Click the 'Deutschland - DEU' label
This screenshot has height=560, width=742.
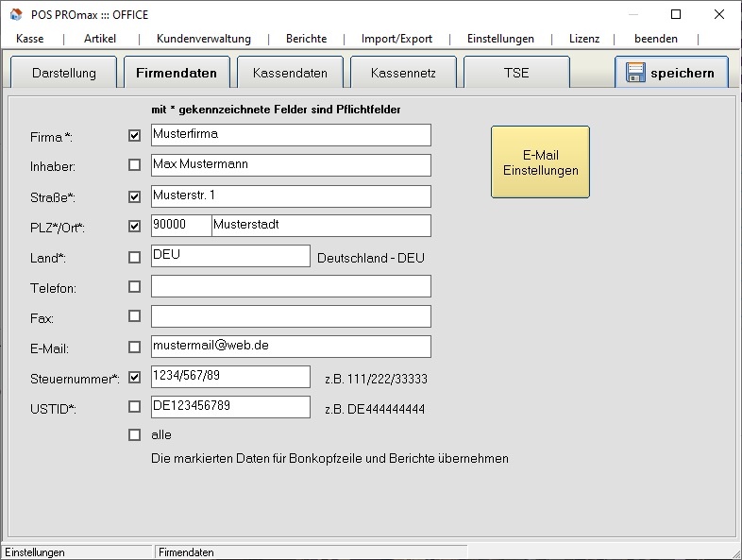coord(370,258)
